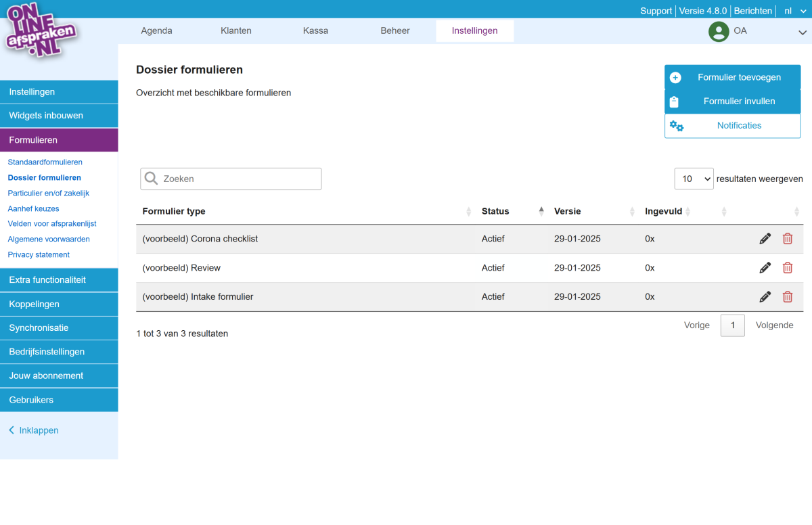Open the Privacy statement sidebar link
812x525 pixels.
click(39, 254)
